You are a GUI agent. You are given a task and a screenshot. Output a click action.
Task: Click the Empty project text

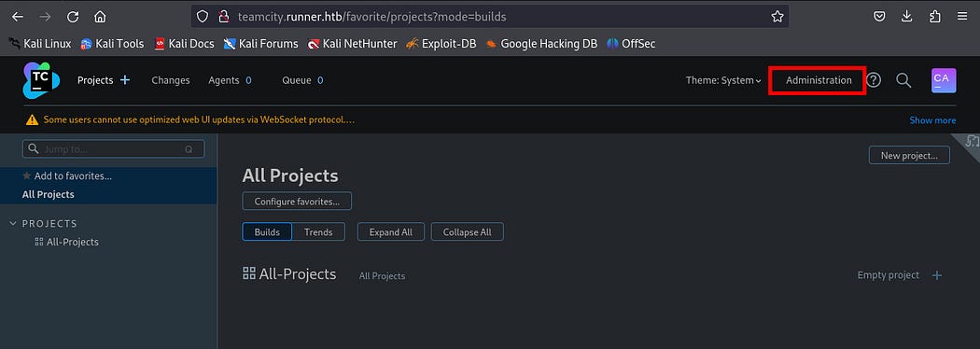click(889, 275)
